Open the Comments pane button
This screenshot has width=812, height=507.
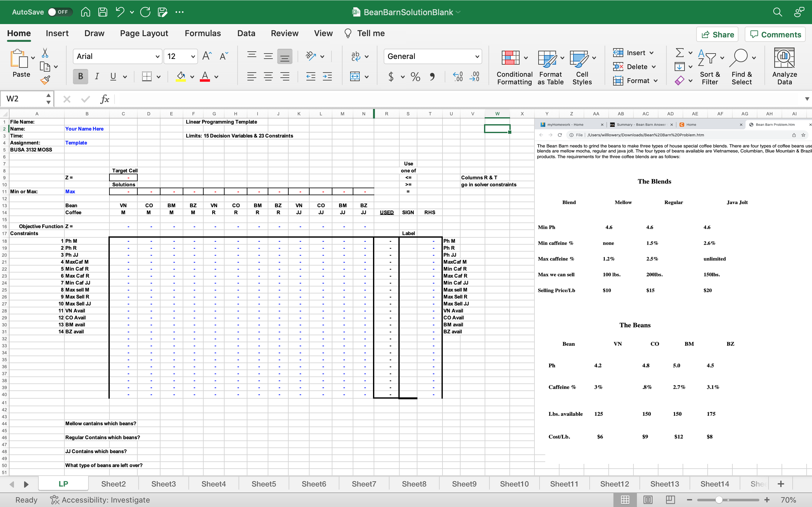point(775,35)
